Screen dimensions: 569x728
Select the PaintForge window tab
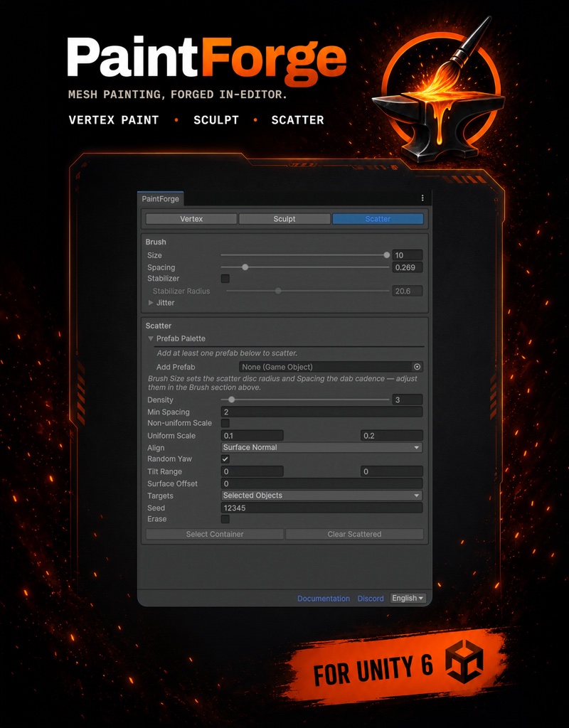pos(160,199)
